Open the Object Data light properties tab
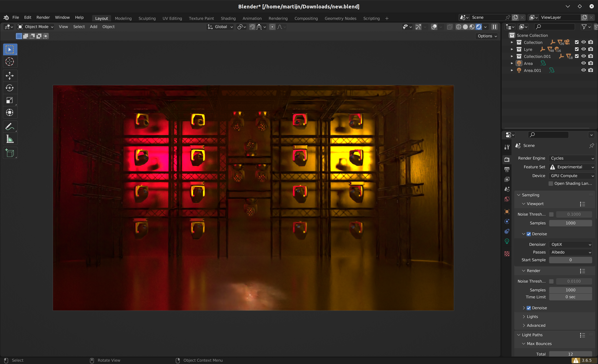 (507, 241)
